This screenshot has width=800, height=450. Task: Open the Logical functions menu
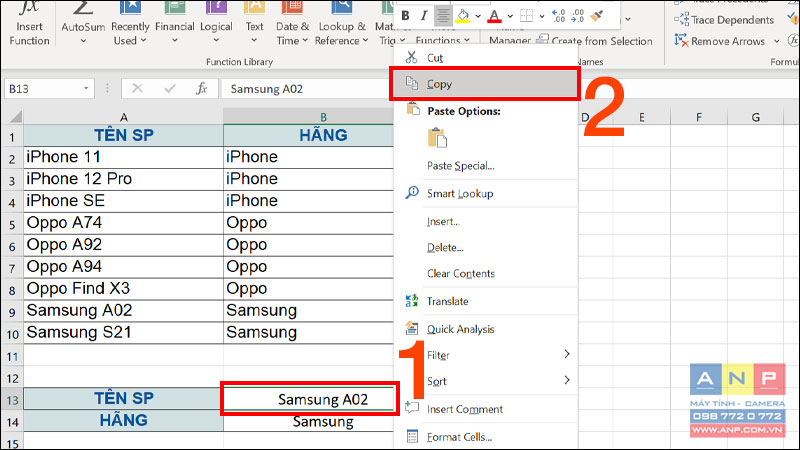point(216,24)
